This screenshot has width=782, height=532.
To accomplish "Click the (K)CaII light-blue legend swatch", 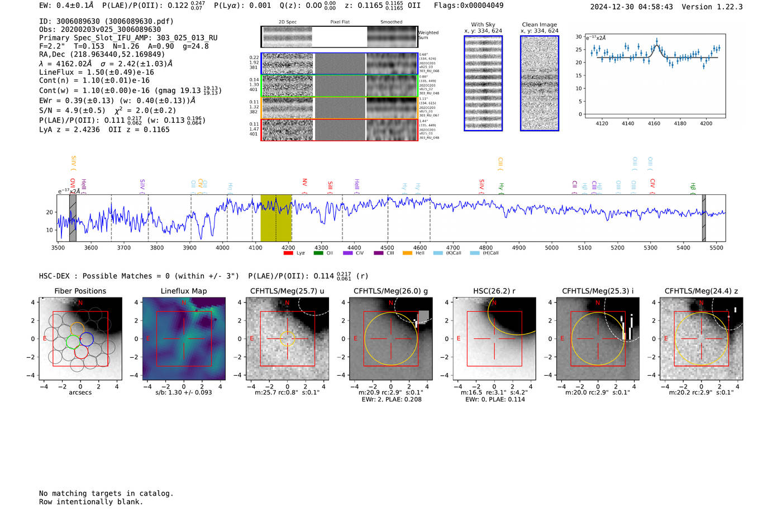I will [438, 253].
